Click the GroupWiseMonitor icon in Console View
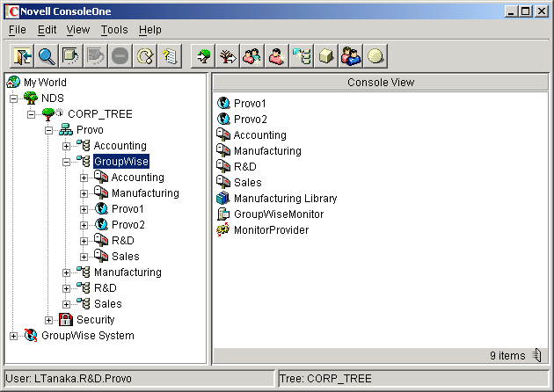The width and height of the screenshot is (554, 392). tap(223, 214)
